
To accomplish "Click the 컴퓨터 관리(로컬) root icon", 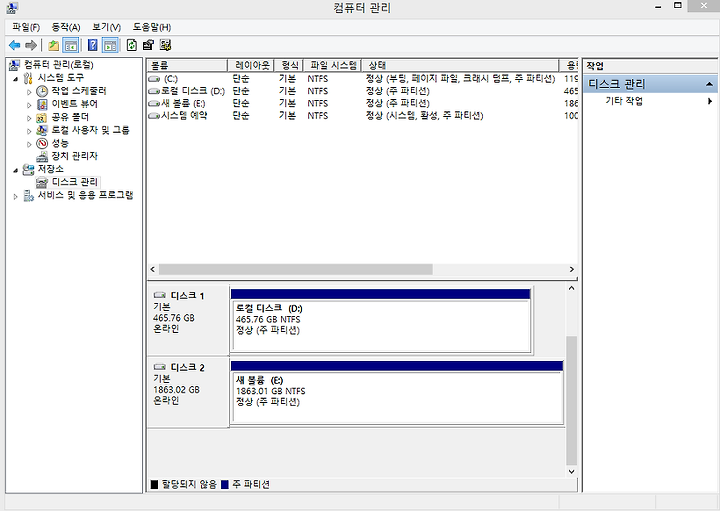I will click(15, 65).
